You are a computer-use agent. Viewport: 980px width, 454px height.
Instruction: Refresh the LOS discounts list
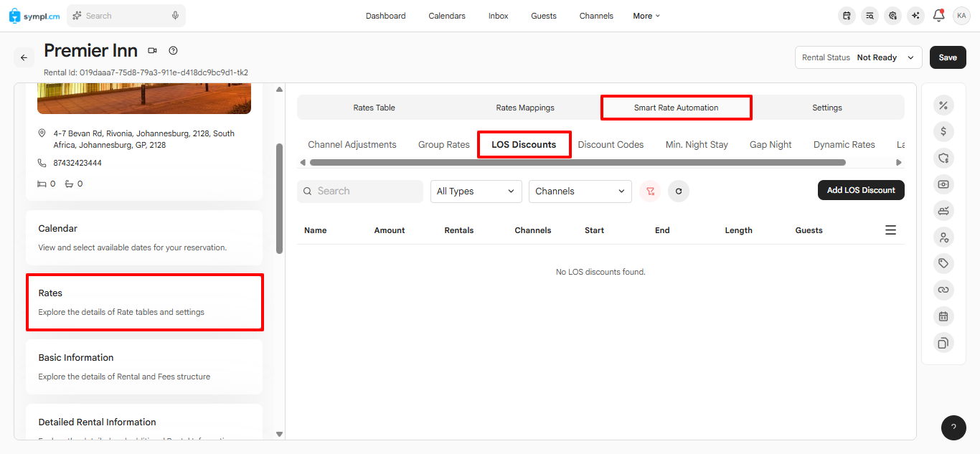click(679, 191)
